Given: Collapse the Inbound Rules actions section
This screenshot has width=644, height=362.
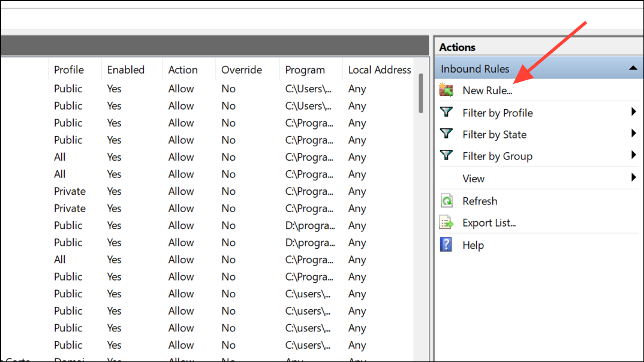Looking at the screenshot, I should 633,69.
